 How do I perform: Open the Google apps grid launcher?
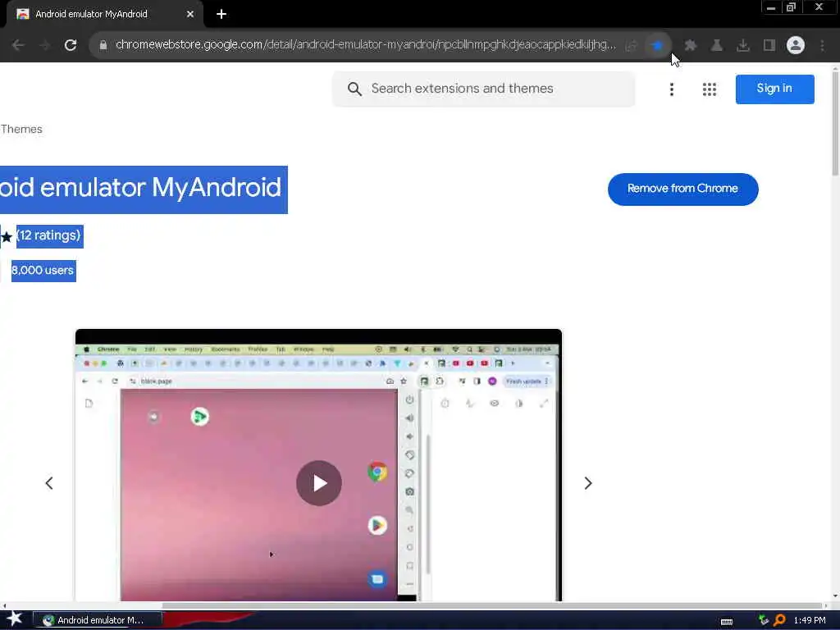pos(710,89)
